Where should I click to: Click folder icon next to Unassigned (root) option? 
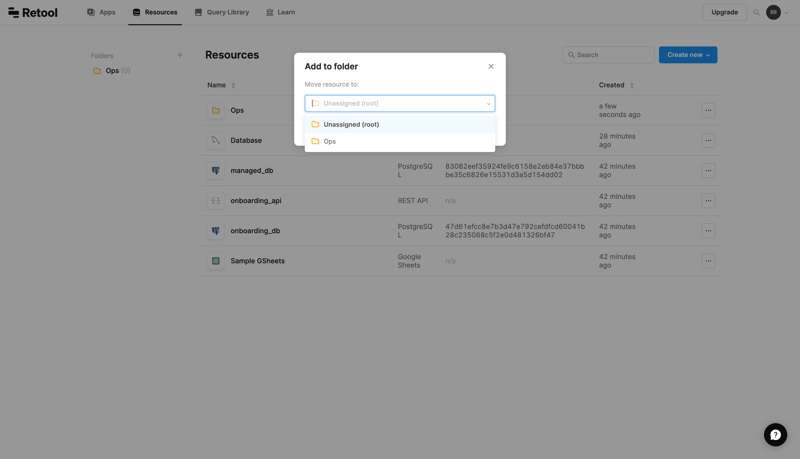pyautogui.click(x=315, y=124)
